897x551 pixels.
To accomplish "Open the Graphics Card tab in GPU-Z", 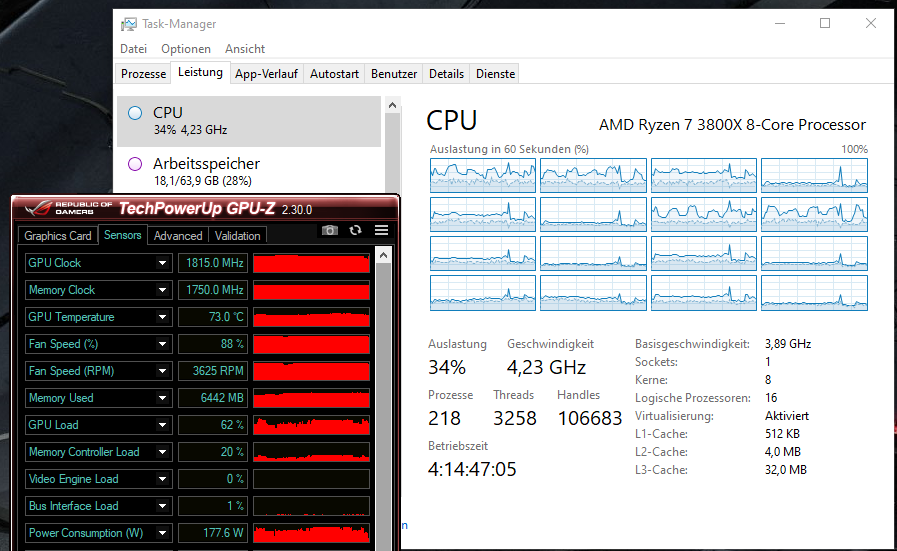I will coord(58,236).
